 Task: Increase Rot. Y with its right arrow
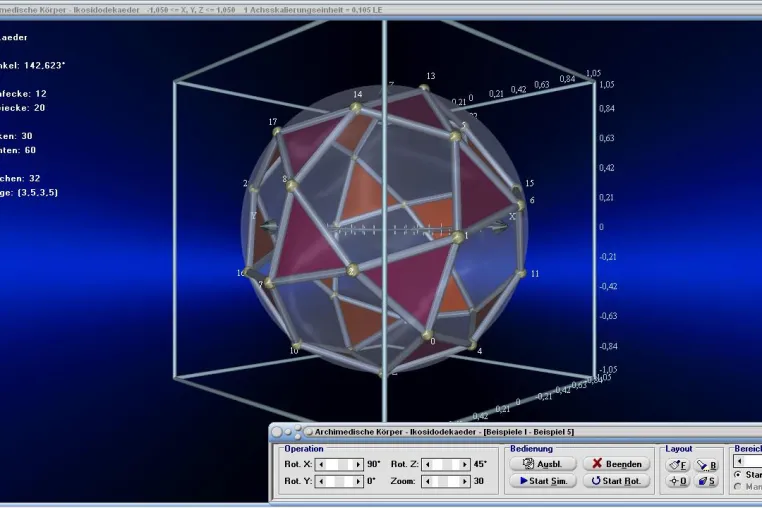click(358, 481)
